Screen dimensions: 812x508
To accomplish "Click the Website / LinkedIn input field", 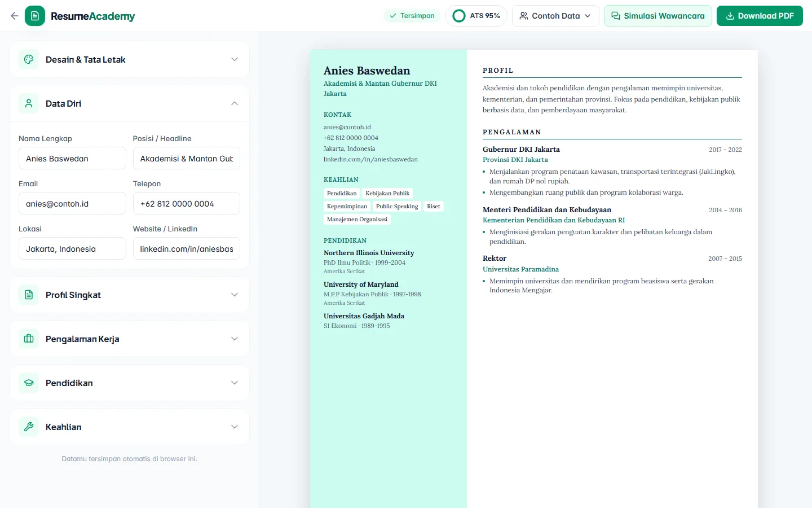I will pyautogui.click(x=187, y=248).
